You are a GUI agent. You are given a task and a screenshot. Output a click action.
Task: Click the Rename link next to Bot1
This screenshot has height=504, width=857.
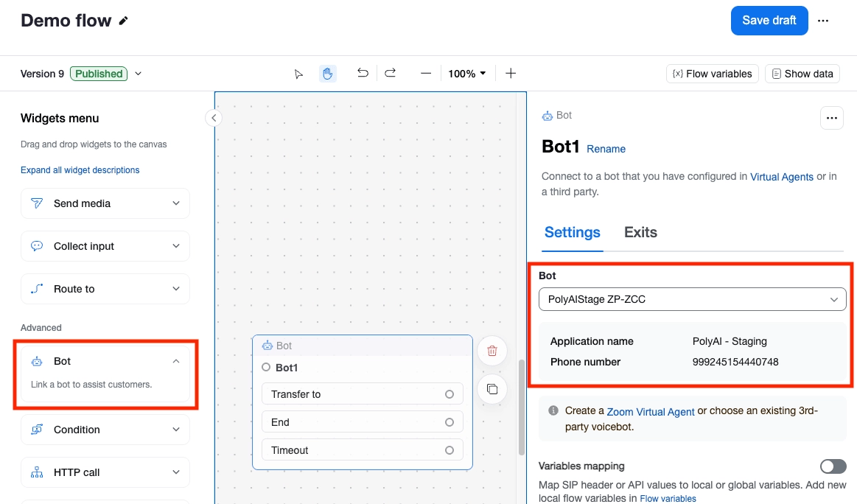coord(606,149)
